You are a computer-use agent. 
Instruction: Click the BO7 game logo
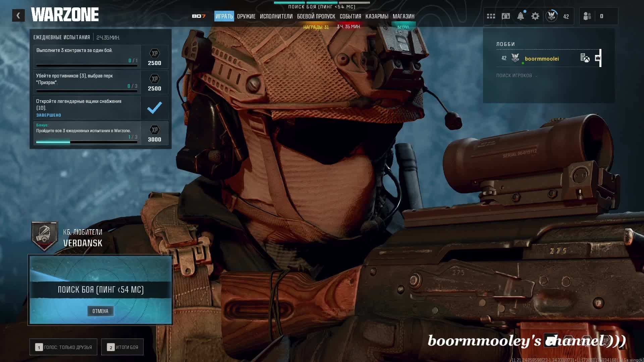pos(199,16)
